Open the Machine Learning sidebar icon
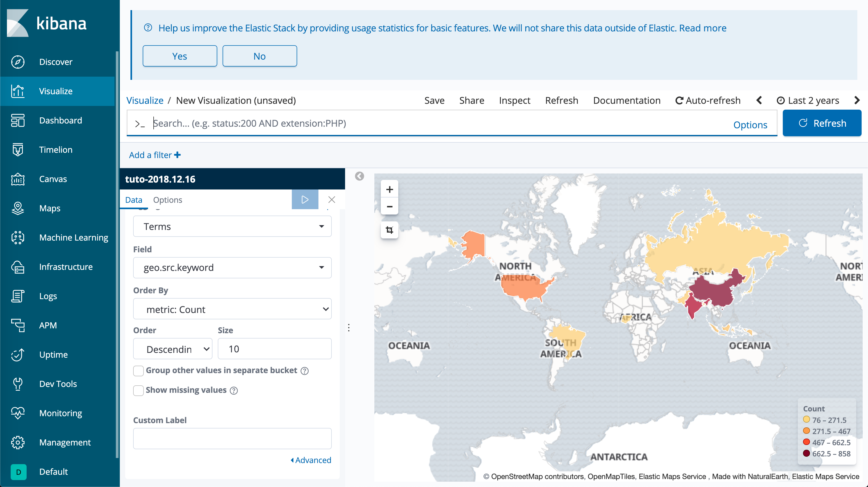 pos(18,237)
